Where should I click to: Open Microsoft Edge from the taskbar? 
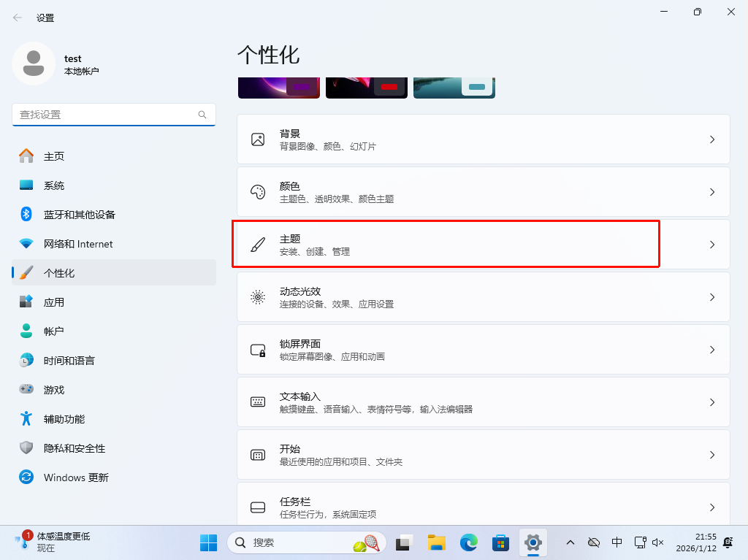coord(468,542)
